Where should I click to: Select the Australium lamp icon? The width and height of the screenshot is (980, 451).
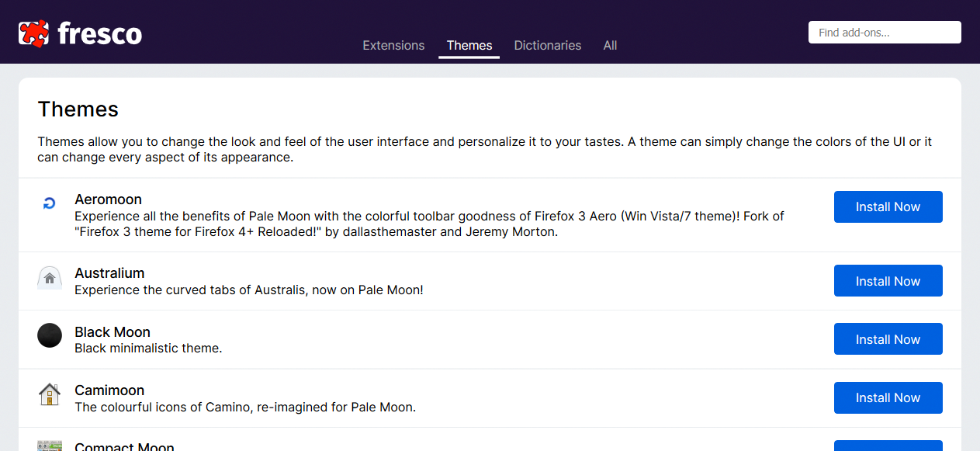(x=49, y=278)
